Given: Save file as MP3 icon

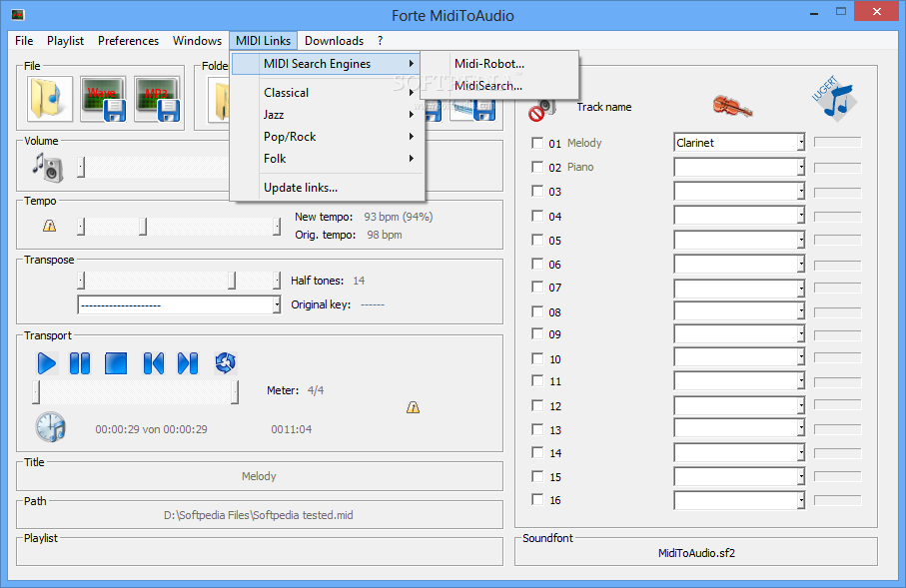Looking at the screenshot, I should [157, 99].
